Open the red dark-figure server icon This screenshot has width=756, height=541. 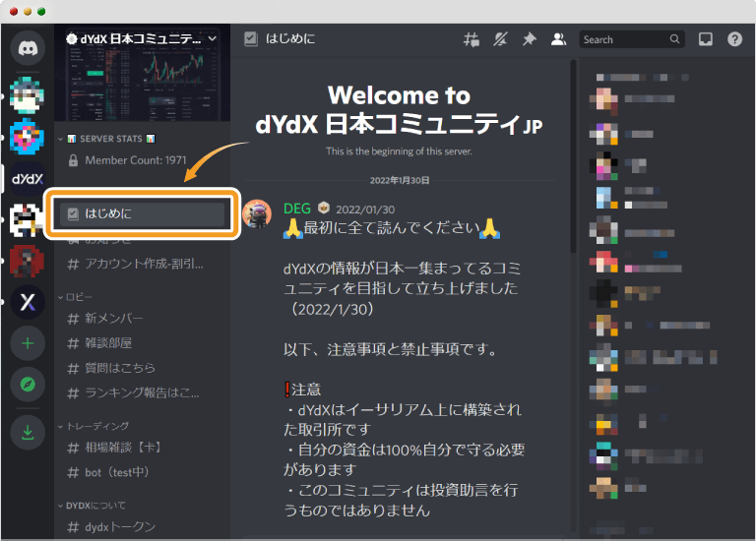(x=28, y=261)
